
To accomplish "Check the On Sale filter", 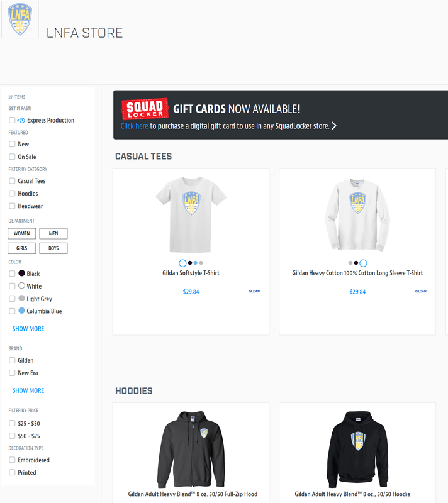I will (x=12, y=157).
